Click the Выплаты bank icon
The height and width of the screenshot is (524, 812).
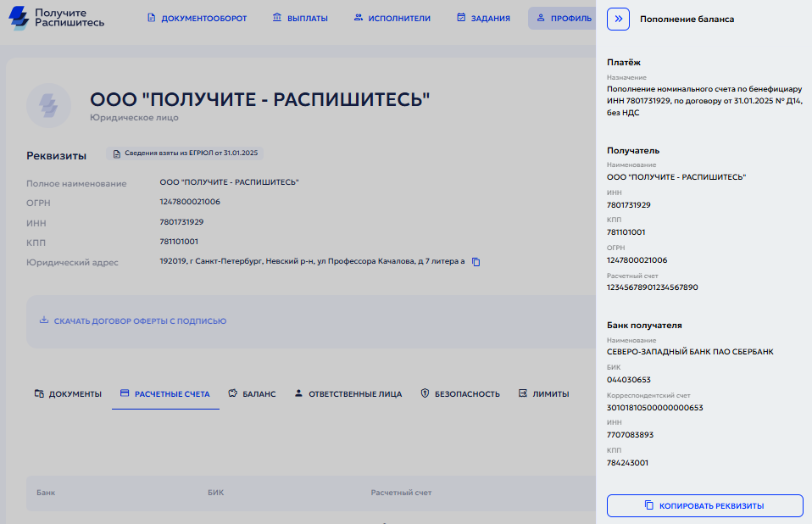pyautogui.click(x=277, y=18)
